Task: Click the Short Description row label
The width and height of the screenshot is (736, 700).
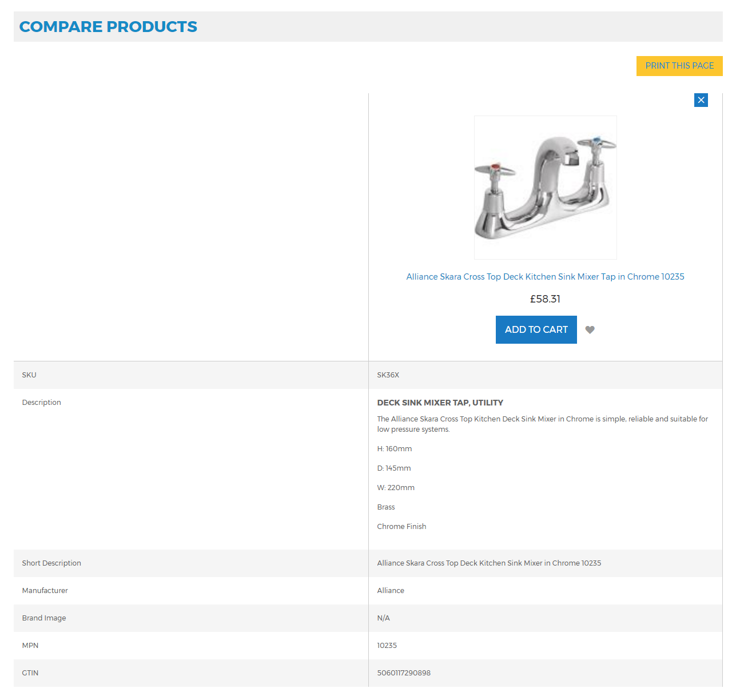Action: pos(51,563)
